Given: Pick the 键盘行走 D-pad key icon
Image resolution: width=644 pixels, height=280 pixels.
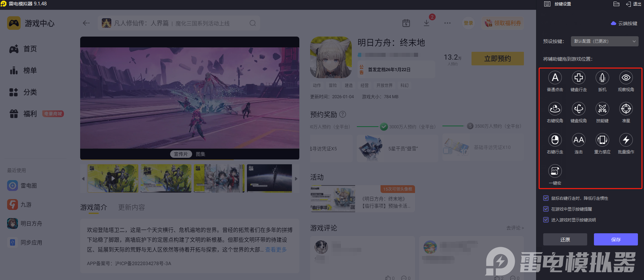Looking at the screenshot, I should [x=579, y=78].
